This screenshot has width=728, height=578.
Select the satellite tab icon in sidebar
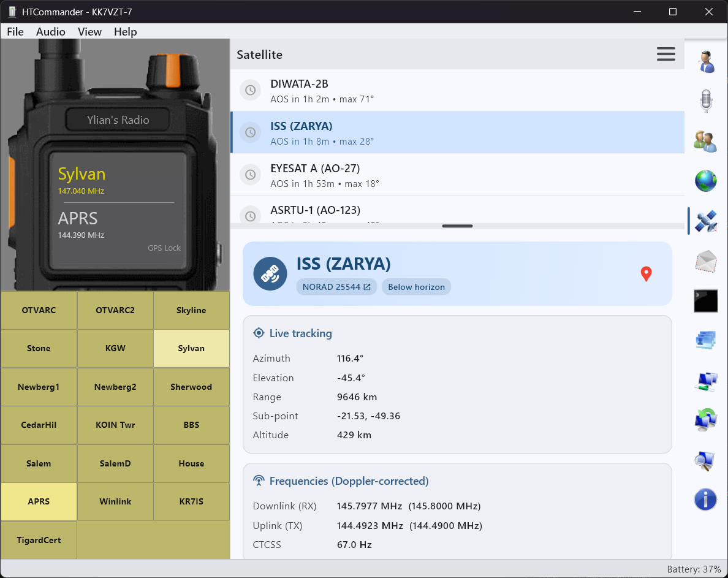tap(706, 221)
